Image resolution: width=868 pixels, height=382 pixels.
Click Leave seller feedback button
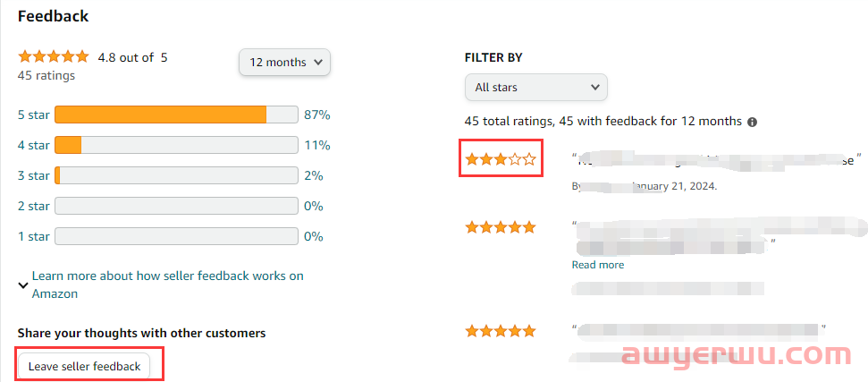click(x=84, y=367)
